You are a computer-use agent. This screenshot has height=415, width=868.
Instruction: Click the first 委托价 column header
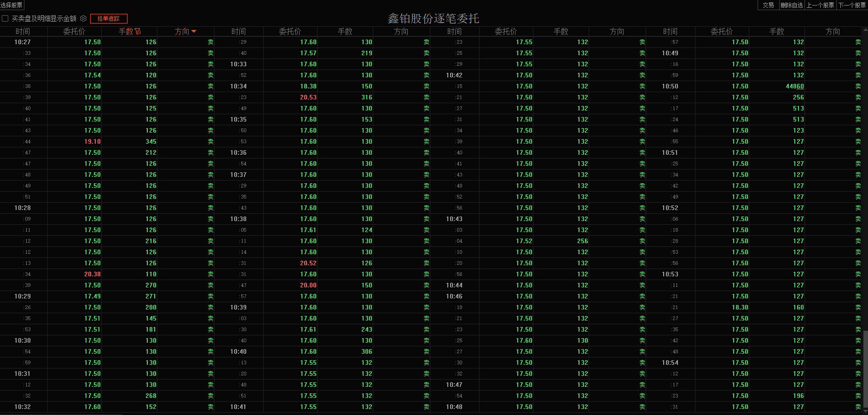tap(74, 31)
